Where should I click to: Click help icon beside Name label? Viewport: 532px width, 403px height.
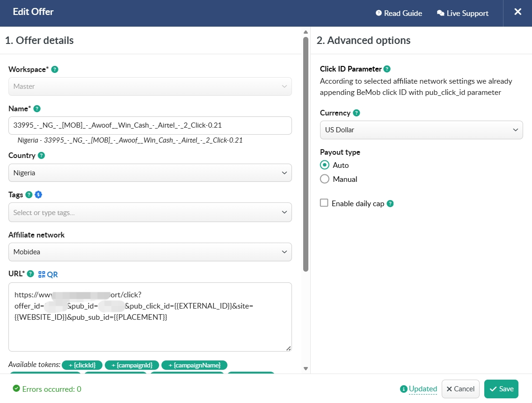(x=37, y=108)
